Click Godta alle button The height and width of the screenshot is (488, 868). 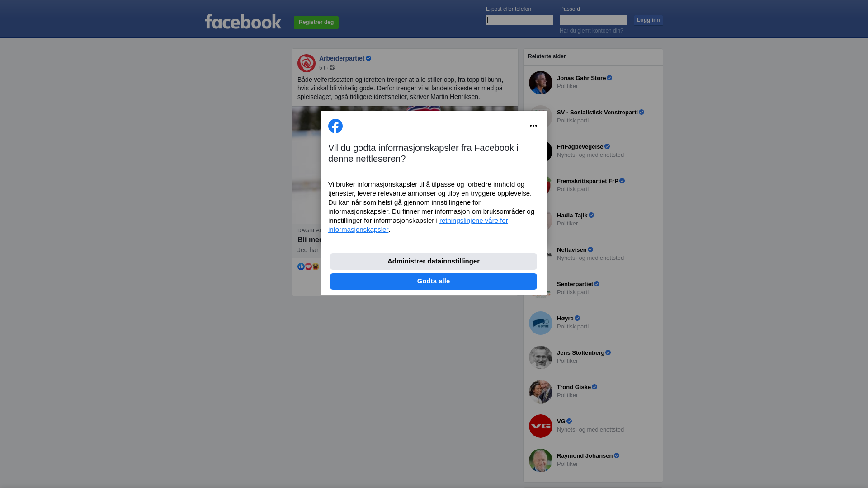click(434, 282)
